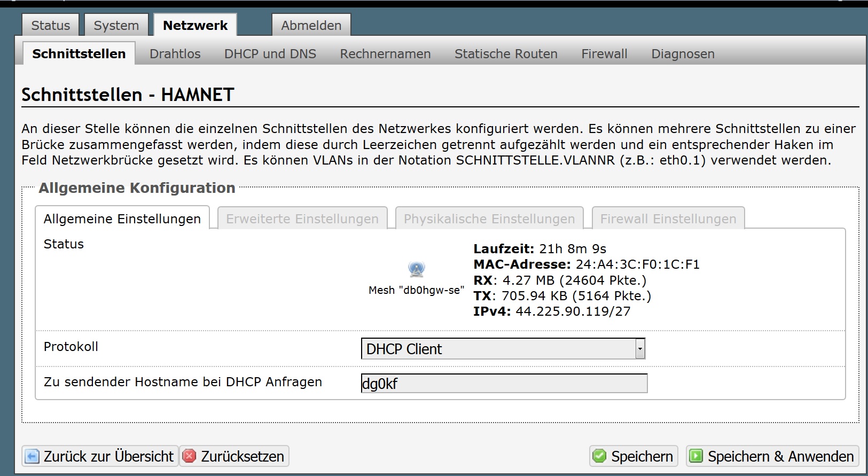Click the MAC-Adresse value 24:A4:3C:F0:1C:F1
The width and height of the screenshot is (868, 476).
click(637, 264)
